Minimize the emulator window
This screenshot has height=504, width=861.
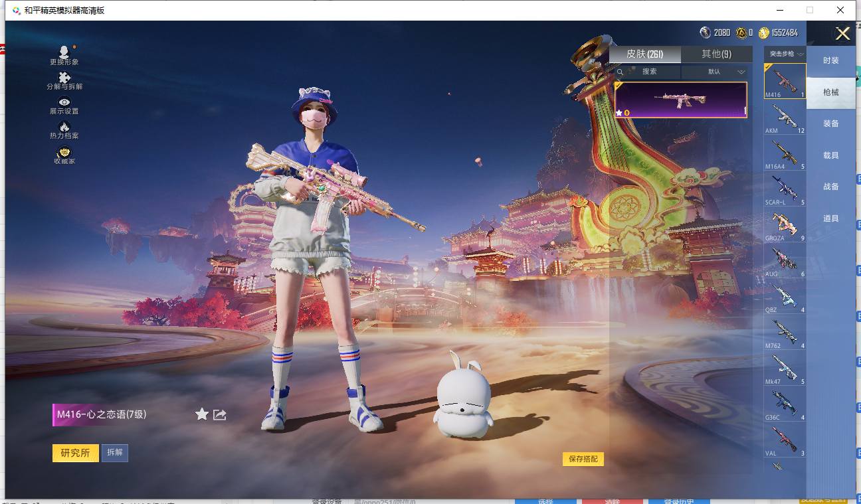point(779,10)
